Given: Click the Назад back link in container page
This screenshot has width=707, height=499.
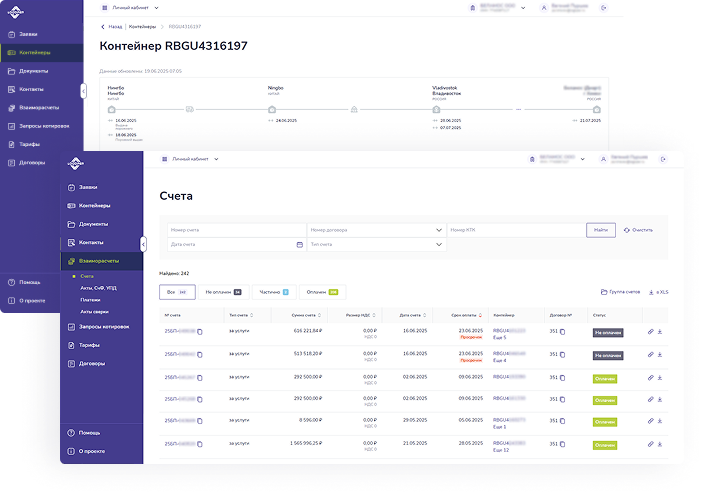Looking at the screenshot, I should (x=113, y=26).
